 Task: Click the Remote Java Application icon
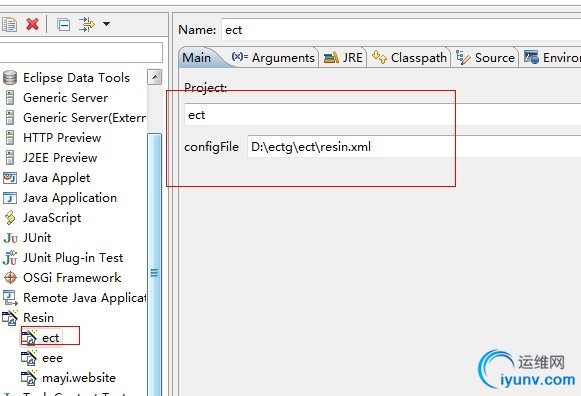(10, 298)
